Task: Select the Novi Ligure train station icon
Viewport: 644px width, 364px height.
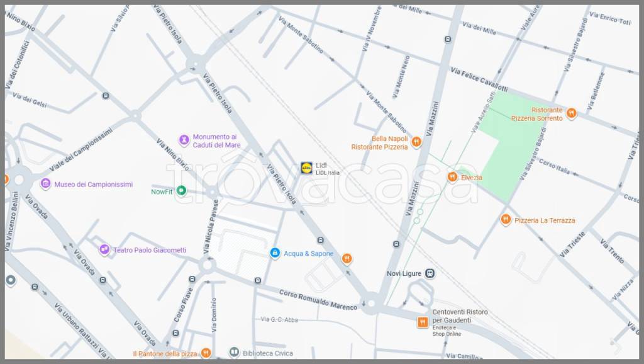Action: coord(430,273)
